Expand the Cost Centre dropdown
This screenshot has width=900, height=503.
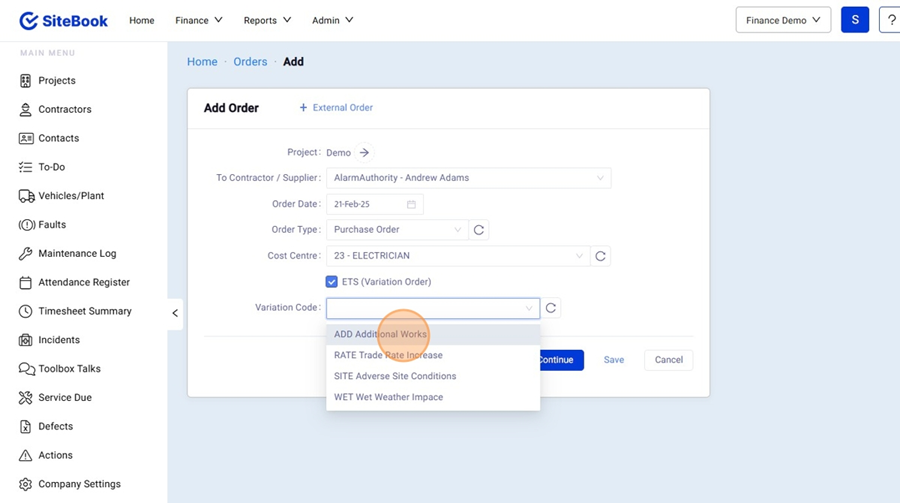(x=458, y=256)
